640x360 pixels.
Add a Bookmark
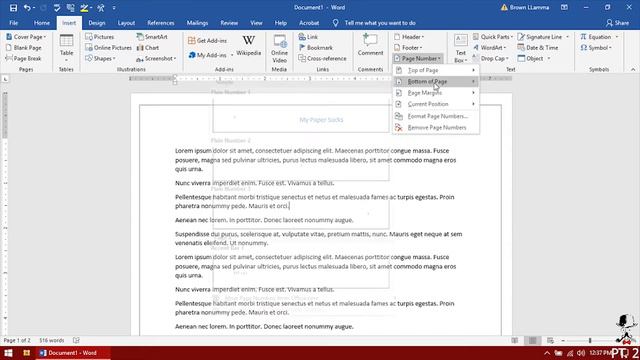pos(316,47)
